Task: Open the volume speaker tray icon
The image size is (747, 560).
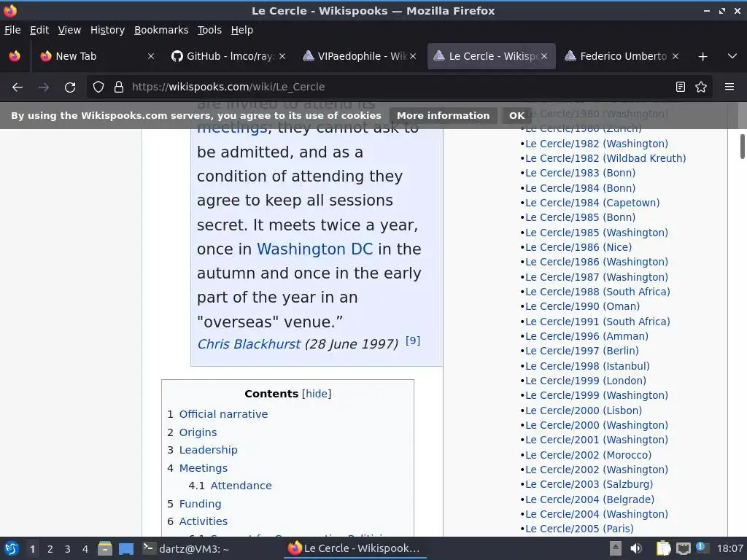Action: tap(636, 549)
